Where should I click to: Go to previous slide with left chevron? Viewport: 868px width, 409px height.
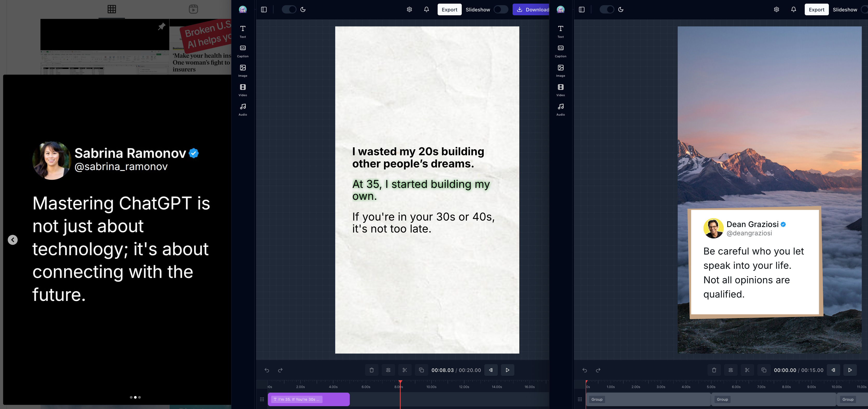pos(13,240)
